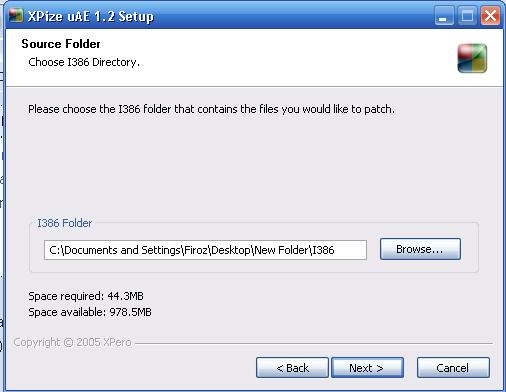Click the Source Folder heading
Image resolution: width=506 pixels, height=392 pixels.
(61, 44)
